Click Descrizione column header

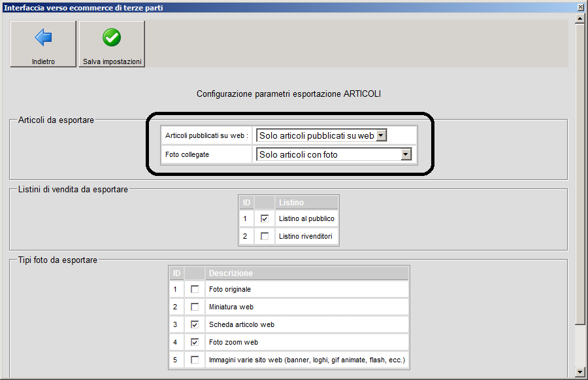point(307,273)
